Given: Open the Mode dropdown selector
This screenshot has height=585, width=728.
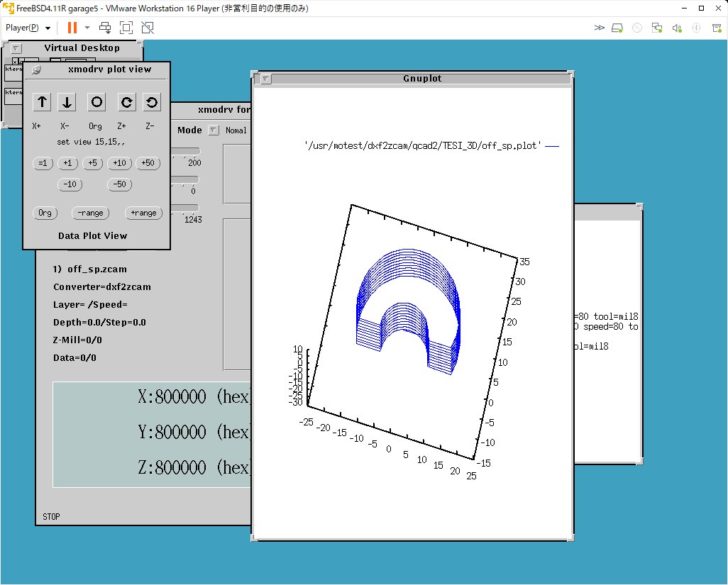Looking at the screenshot, I should pyautogui.click(x=213, y=130).
